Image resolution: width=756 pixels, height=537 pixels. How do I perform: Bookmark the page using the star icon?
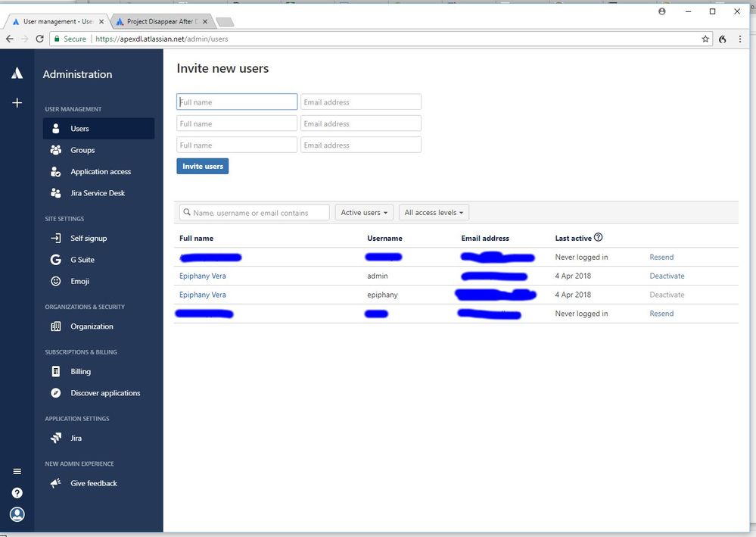[x=705, y=39]
